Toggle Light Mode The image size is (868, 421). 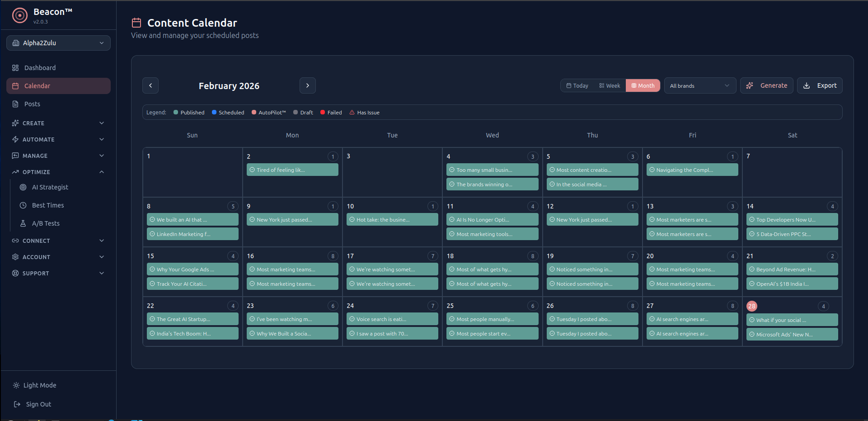pos(39,385)
